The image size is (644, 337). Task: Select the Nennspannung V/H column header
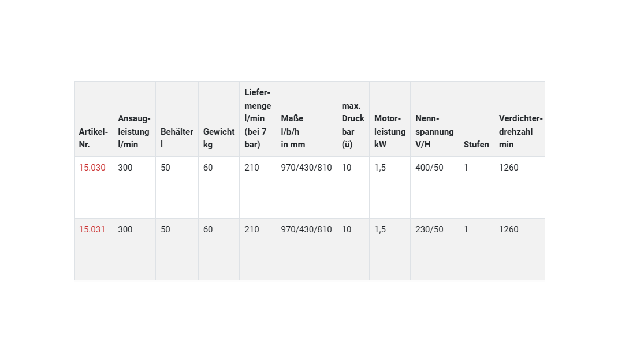click(434, 131)
